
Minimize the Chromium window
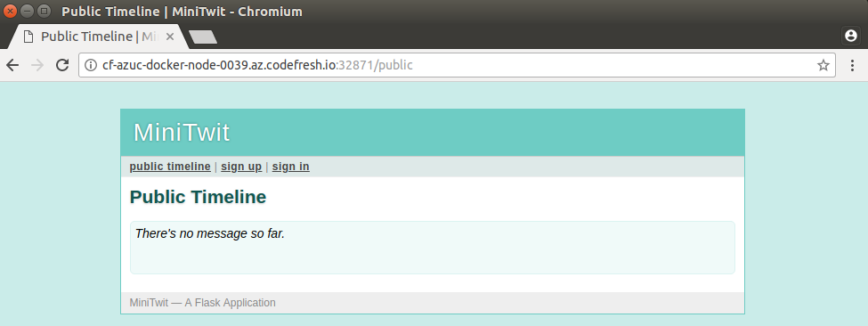(27, 11)
